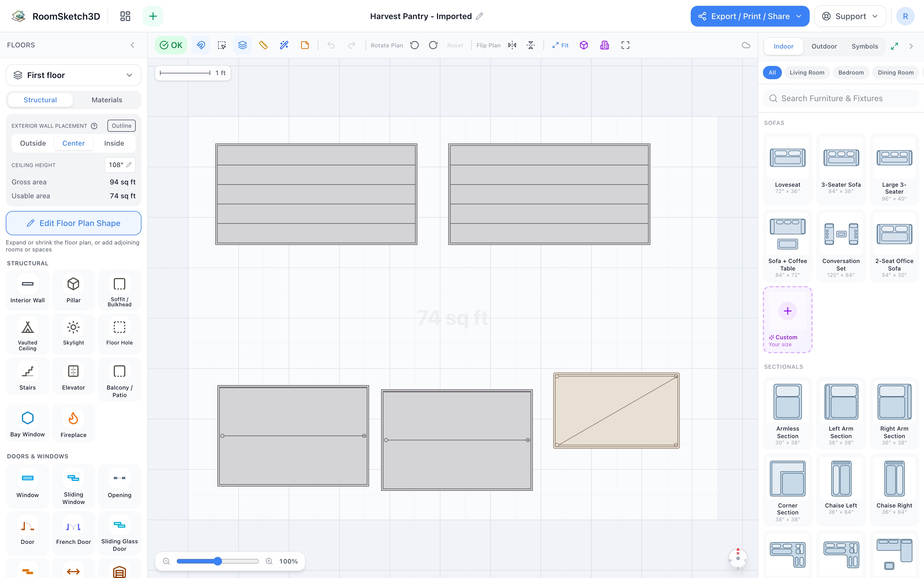
Task: Open the projects dashboard grid icon
Action: click(125, 16)
